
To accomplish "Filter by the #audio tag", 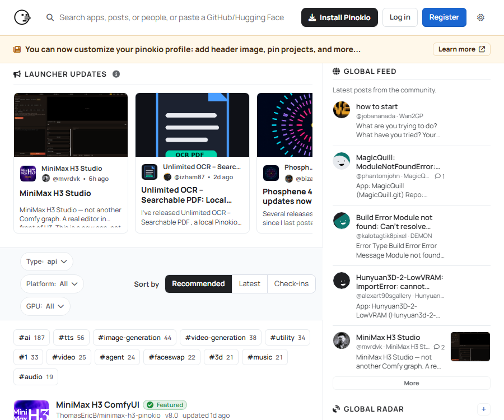I will pos(36,377).
